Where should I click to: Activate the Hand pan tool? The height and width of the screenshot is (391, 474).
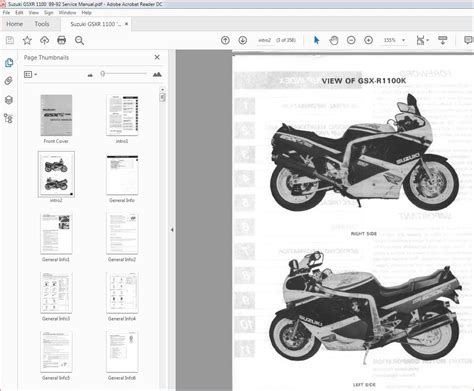point(334,40)
